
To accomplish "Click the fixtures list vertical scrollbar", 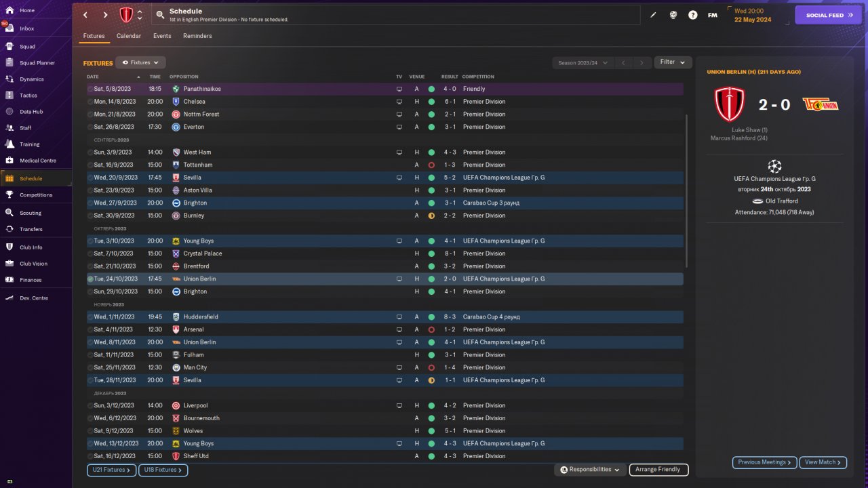I will pyautogui.click(x=687, y=190).
